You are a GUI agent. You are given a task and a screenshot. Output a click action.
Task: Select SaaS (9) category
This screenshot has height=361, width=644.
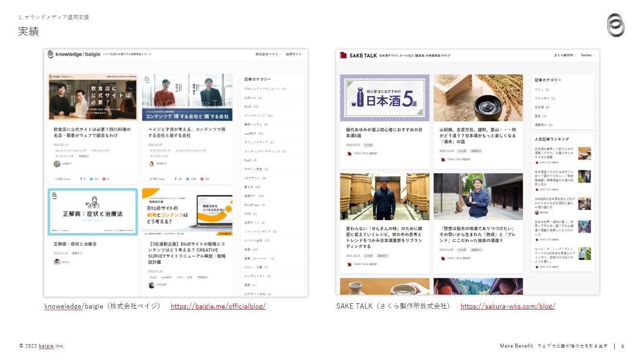(251, 160)
